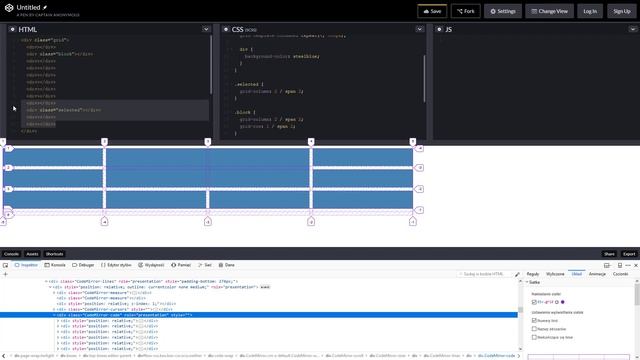The width and height of the screenshot is (640, 360).
Task: Switch to the Inspektor tab
Action: (26, 265)
